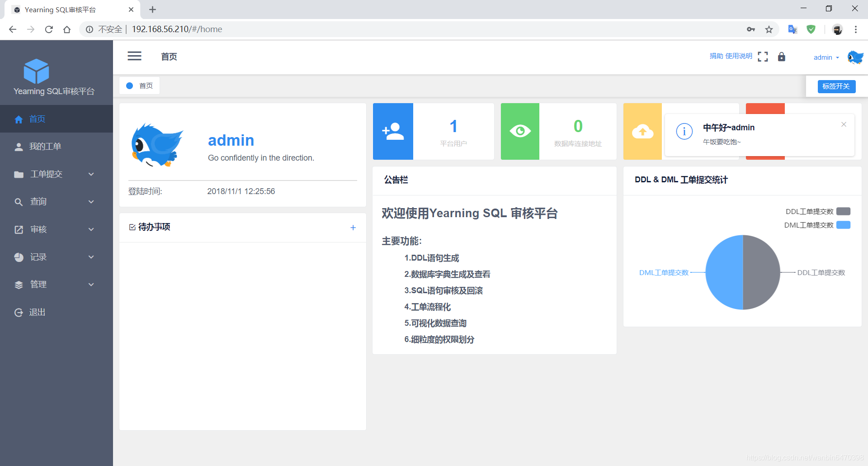The height and width of the screenshot is (466, 868).
Task: Click the green shield extension icon
Action: (x=811, y=29)
